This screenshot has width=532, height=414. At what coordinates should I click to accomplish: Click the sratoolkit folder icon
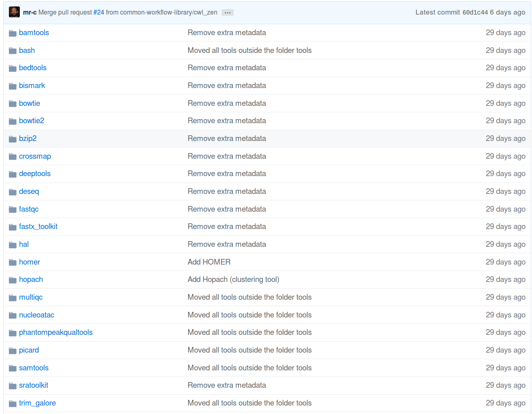(13, 386)
